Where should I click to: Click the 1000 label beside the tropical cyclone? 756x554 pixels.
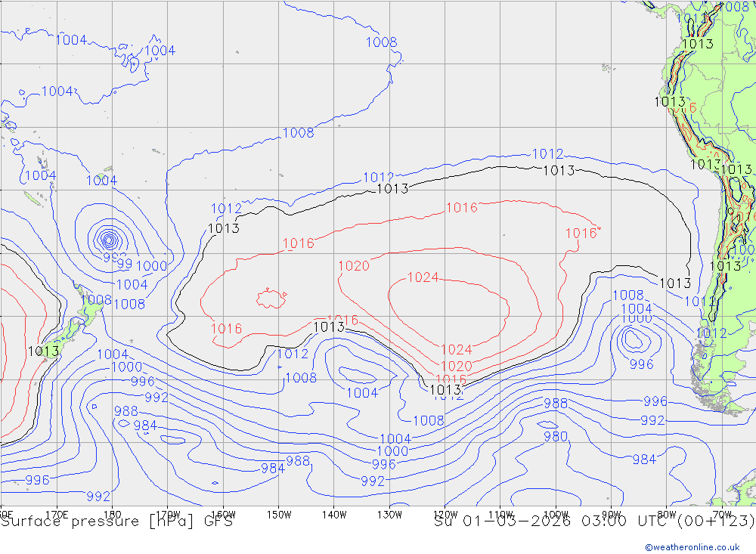click(151, 266)
